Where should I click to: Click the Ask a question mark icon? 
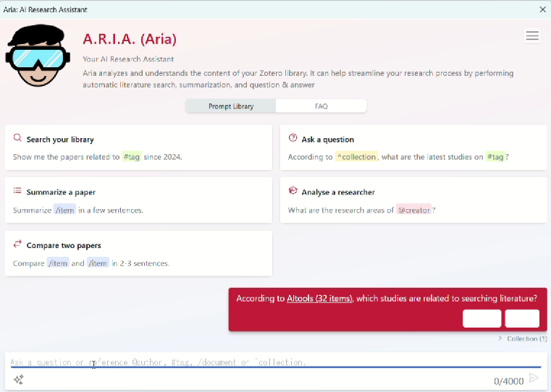[293, 137]
